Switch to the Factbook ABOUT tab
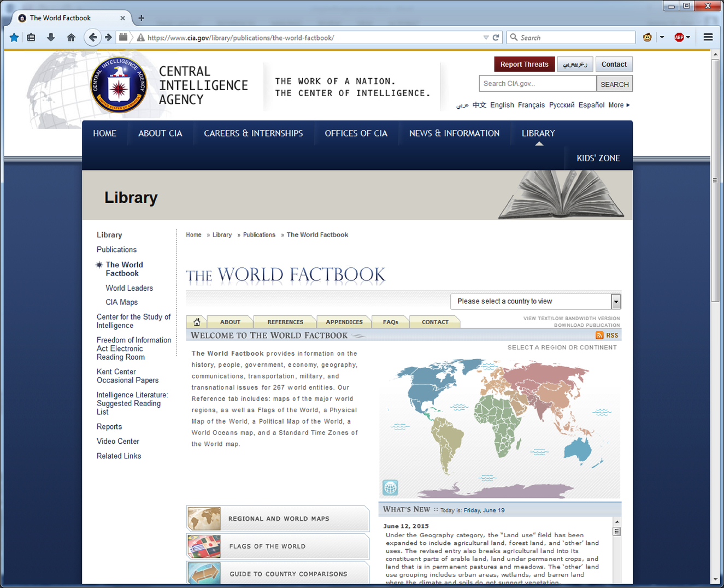The height and width of the screenshot is (588, 724). [x=230, y=322]
